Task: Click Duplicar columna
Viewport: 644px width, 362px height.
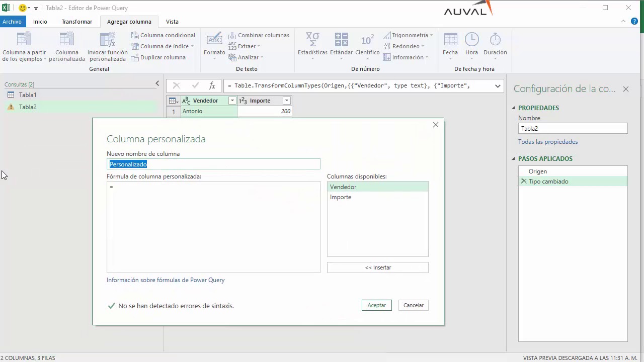Action: click(158, 57)
